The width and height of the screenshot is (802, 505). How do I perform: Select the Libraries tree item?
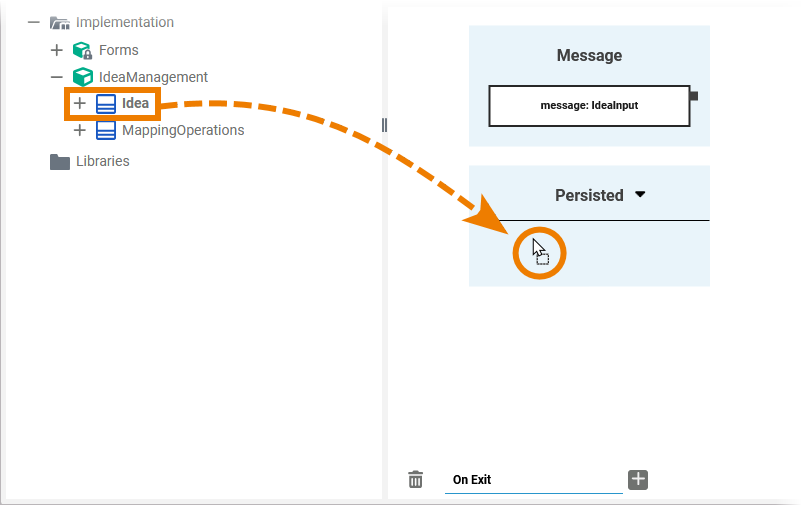pos(103,161)
